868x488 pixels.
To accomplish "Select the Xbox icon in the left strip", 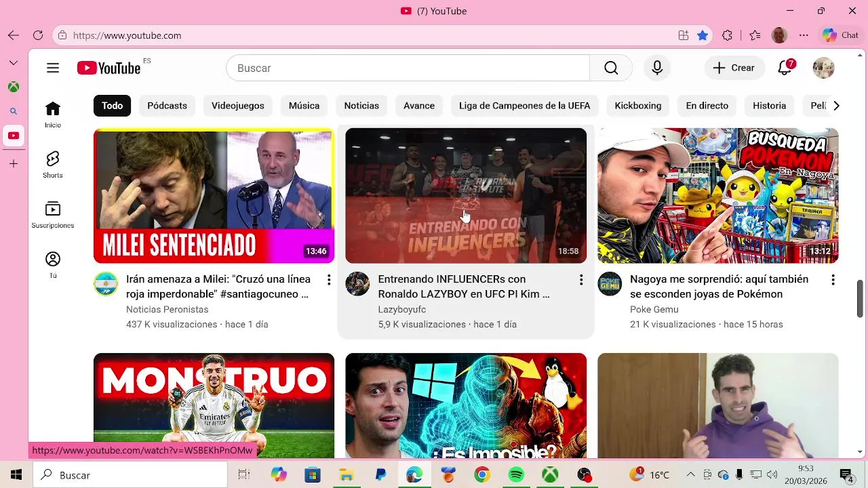I will pyautogui.click(x=14, y=87).
